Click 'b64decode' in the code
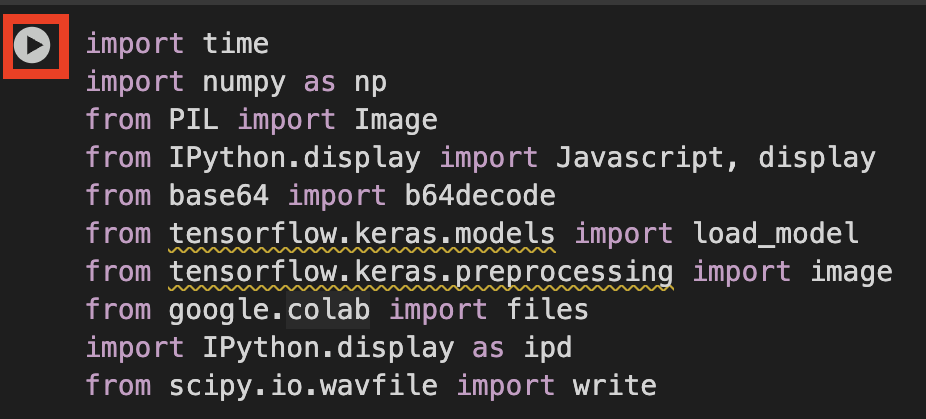 pos(480,196)
